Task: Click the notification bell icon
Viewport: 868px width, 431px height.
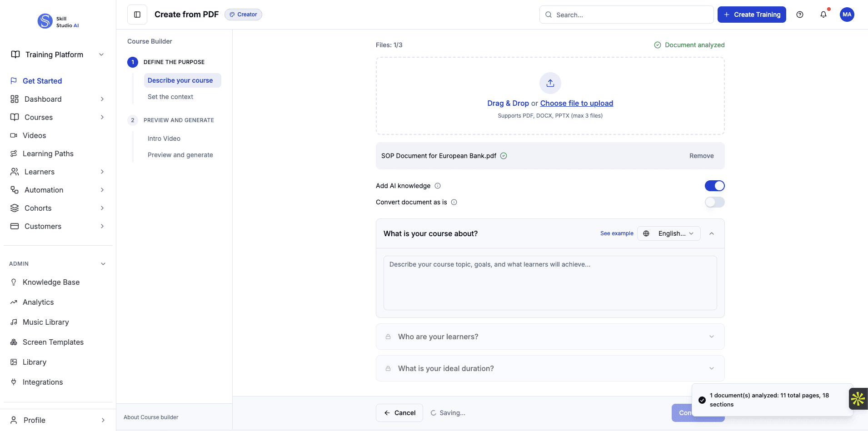Action: pyautogui.click(x=823, y=15)
